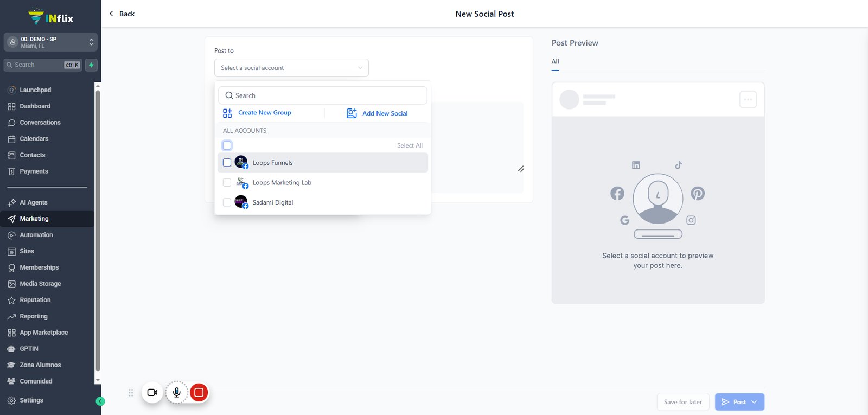Image resolution: width=868 pixels, height=415 pixels.
Task: Click the sidebar Search box
Action: point(43,65)
